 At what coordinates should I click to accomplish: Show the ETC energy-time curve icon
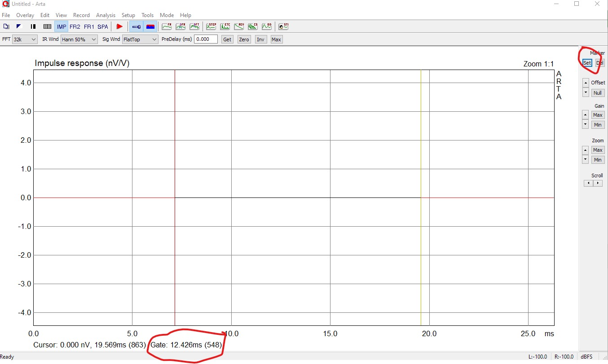(x=225, y=26)
